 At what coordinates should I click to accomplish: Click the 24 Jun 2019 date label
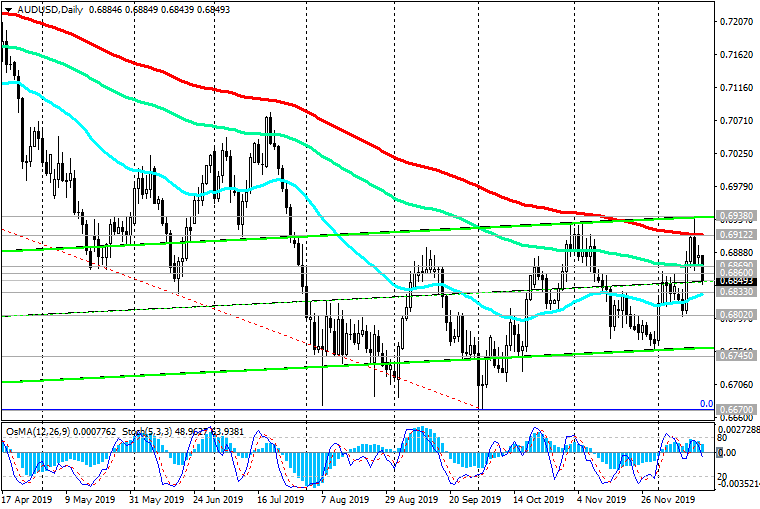(218, 499)
